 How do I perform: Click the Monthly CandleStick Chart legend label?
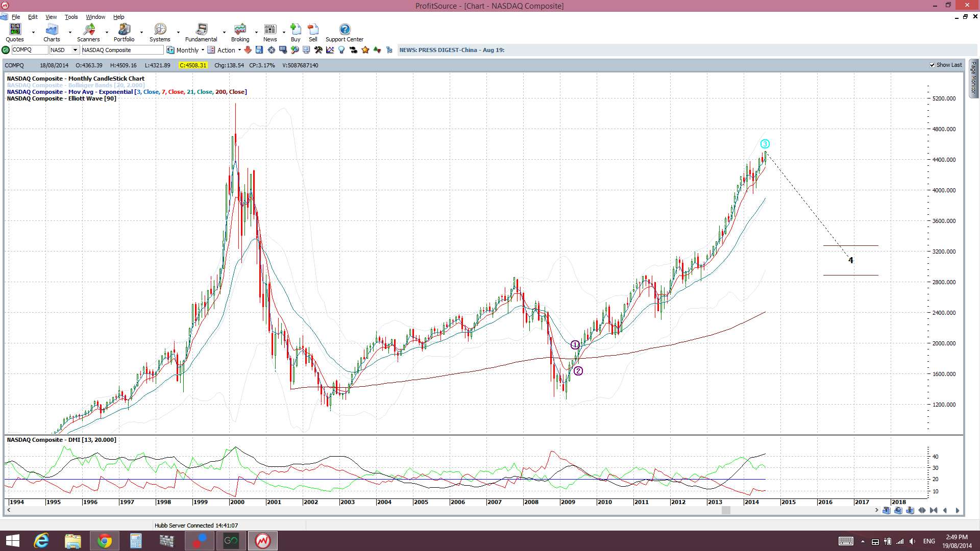[76, 79]
